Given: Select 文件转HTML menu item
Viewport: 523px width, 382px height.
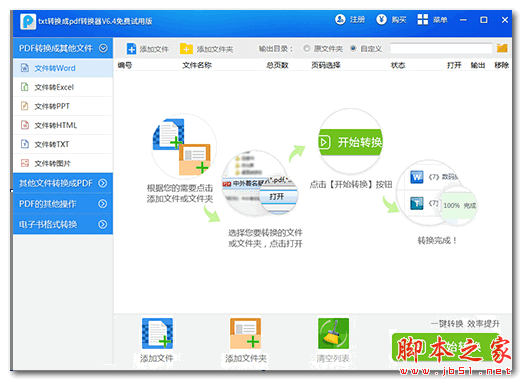Looking at the screenshot, I should pyautogui.click(x=63, y=125).
